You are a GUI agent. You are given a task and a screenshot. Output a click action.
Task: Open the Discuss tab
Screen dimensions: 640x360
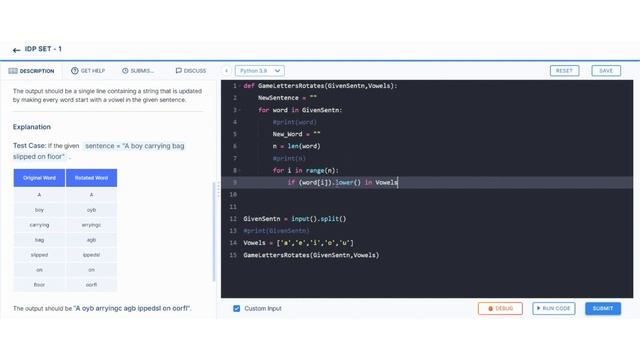(x=191, y=71)
